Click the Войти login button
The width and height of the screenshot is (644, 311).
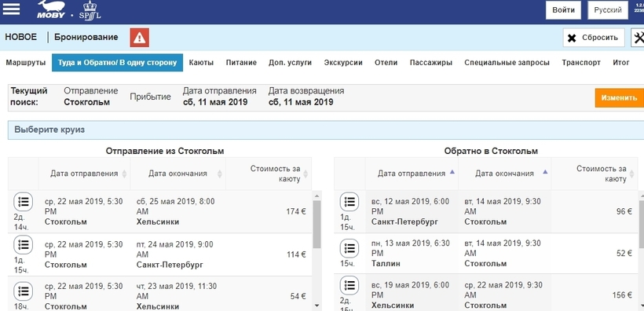[563, 10]
